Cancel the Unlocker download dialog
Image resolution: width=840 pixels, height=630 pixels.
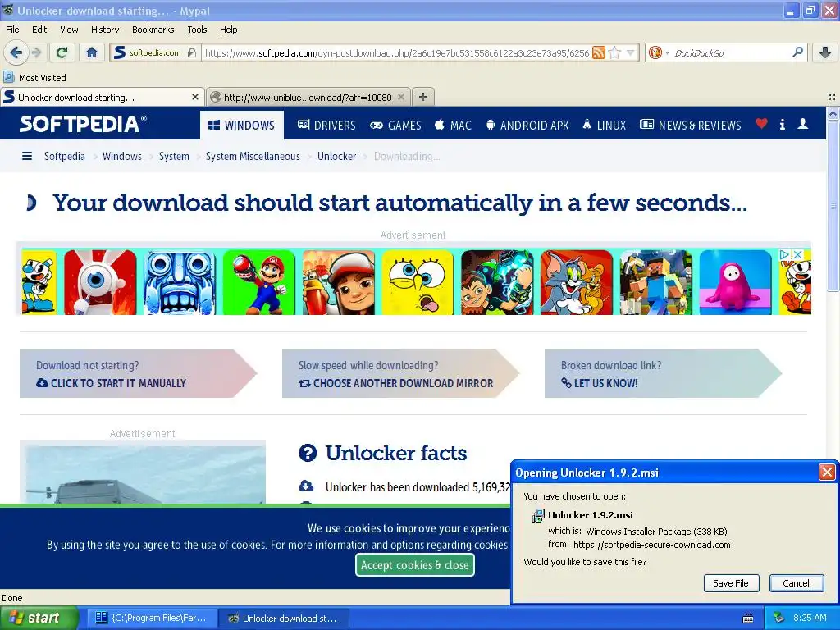(796, 583)
